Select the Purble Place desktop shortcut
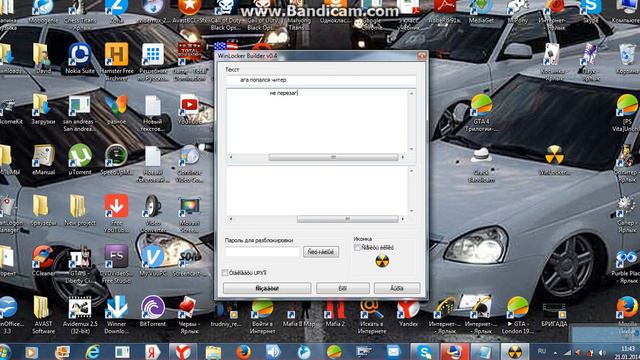Image resolution: width=640 pixels, height=360 pixels. tap(626, 266)
